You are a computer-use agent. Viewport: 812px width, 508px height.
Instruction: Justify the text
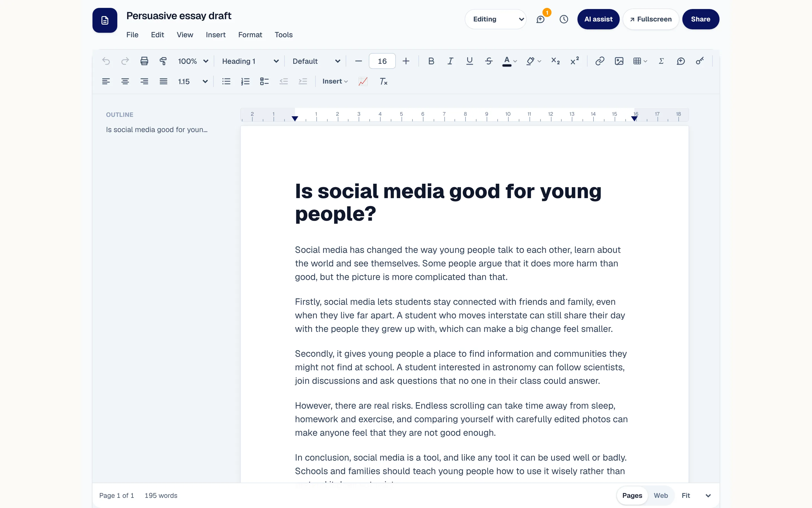click(164, 81)
